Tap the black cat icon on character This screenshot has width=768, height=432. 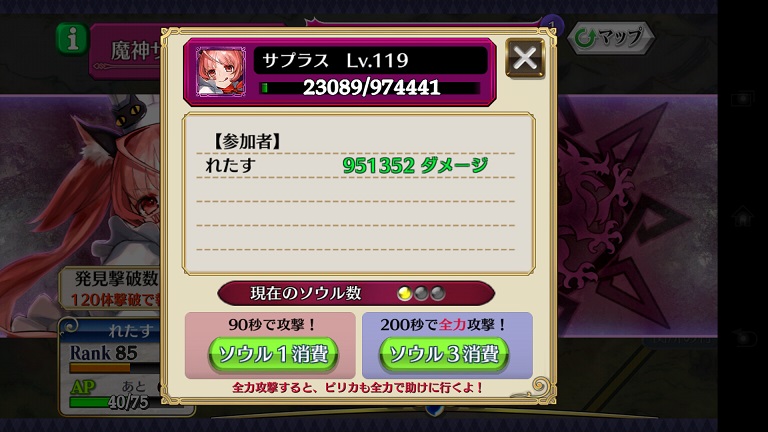126,112
